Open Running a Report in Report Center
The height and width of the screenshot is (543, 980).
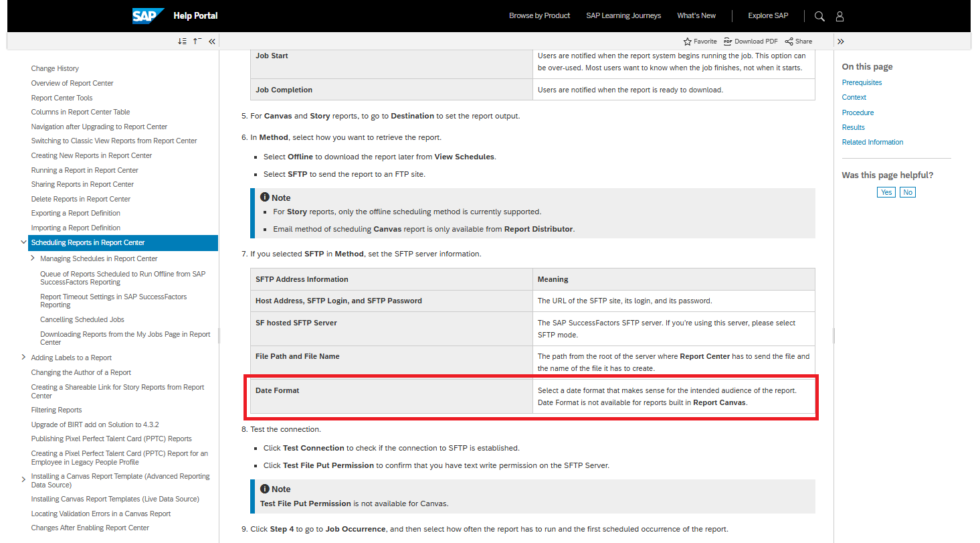[84, 170]
